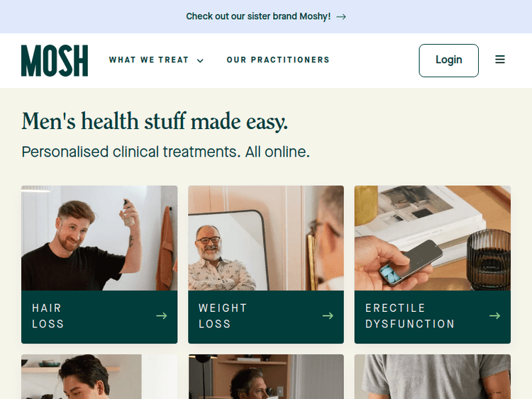
Task: Open hair spray man photo thumbnail
Action: (99, 238)
